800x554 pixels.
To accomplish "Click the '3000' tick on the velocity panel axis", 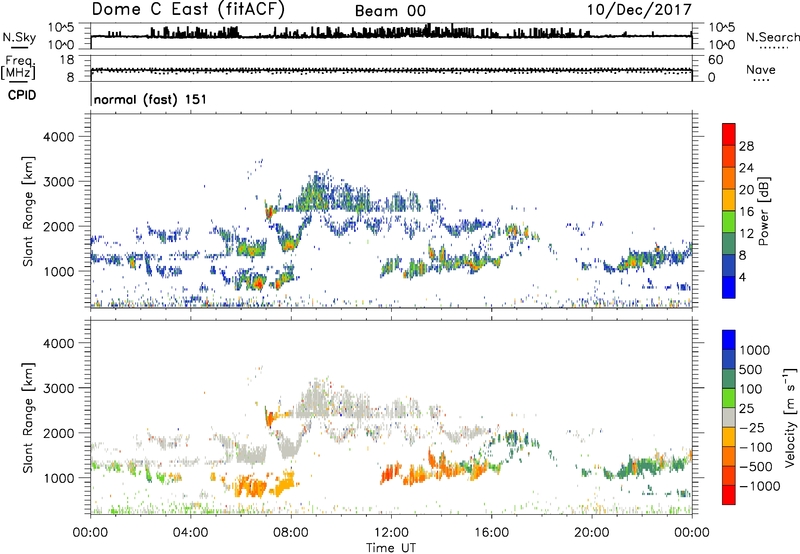I will tap(58, 388).
